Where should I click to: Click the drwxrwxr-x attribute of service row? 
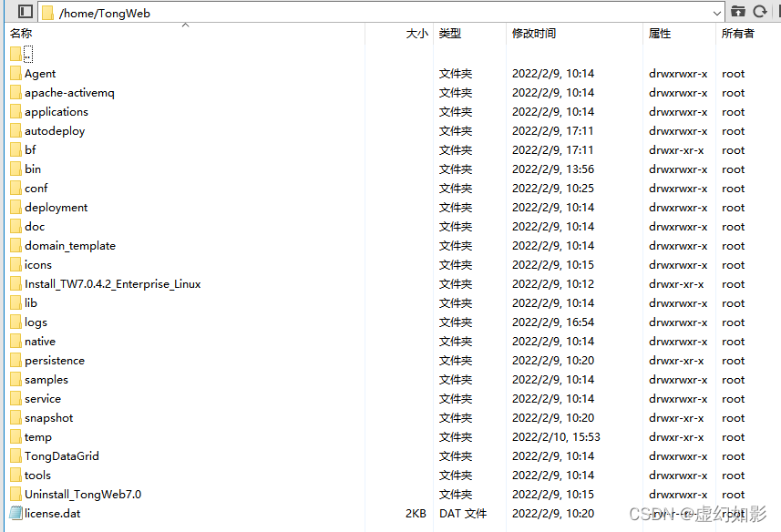click(678, 399)
